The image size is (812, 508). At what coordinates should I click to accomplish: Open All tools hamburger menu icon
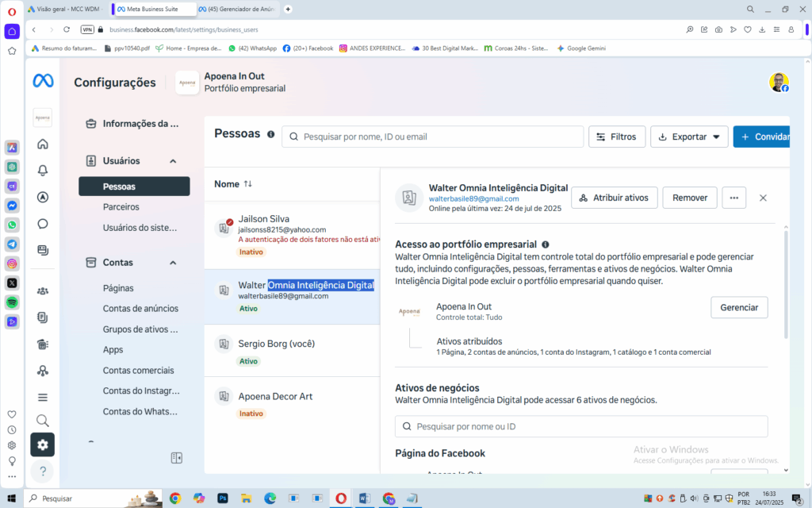(x=43, y=397)
